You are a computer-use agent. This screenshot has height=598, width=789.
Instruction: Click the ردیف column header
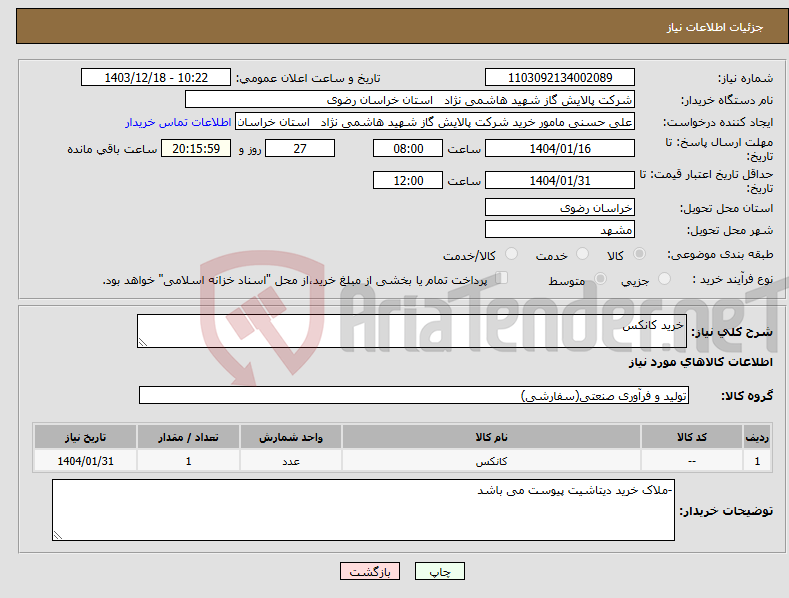coord(757,437)
